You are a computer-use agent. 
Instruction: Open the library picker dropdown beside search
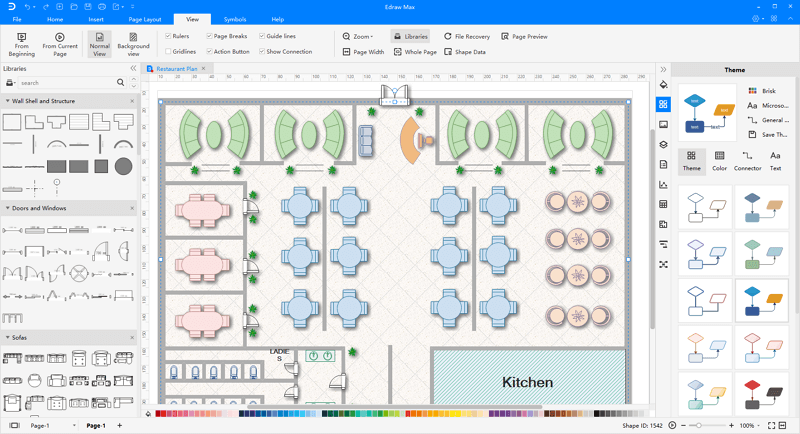tap(10, 83)
